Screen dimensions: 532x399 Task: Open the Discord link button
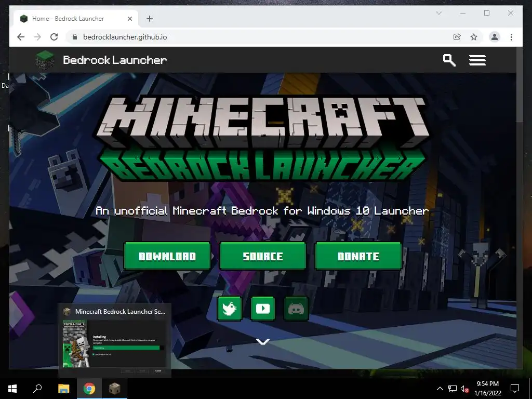(296, 309)
